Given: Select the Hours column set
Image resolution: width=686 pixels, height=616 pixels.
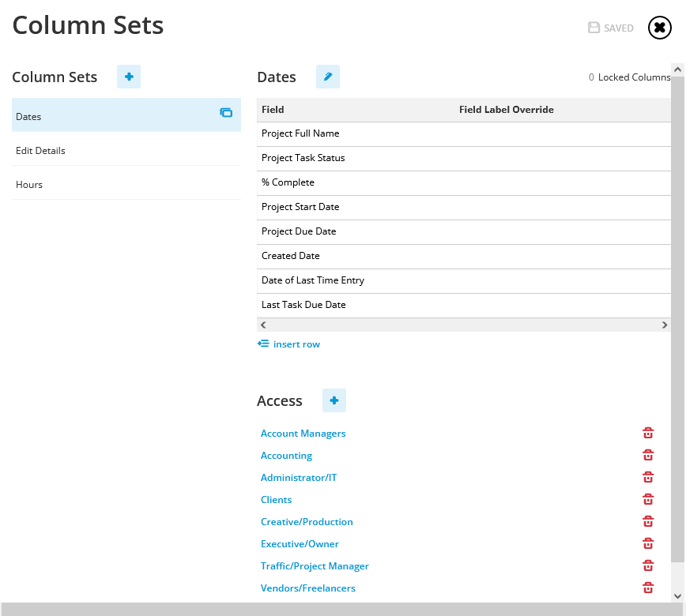Looking at the screenshot, I should tap(126, 185).
